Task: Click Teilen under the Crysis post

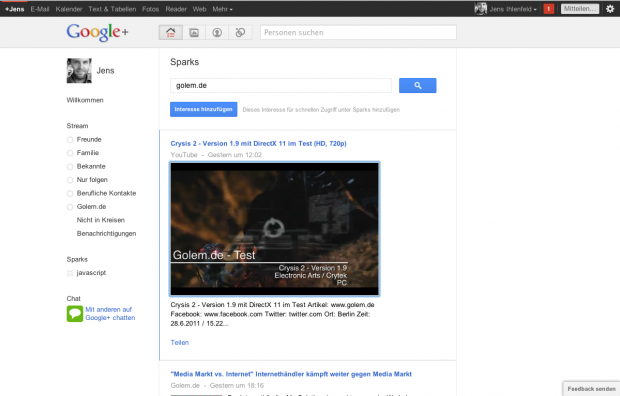Action: (x=180, y=343)
